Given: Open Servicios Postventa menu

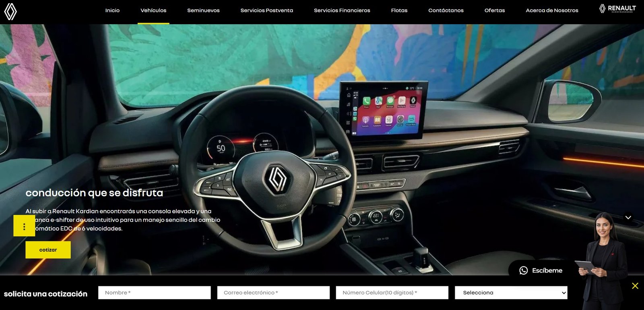Looking at the screenshot, I should tap(267, 10).
